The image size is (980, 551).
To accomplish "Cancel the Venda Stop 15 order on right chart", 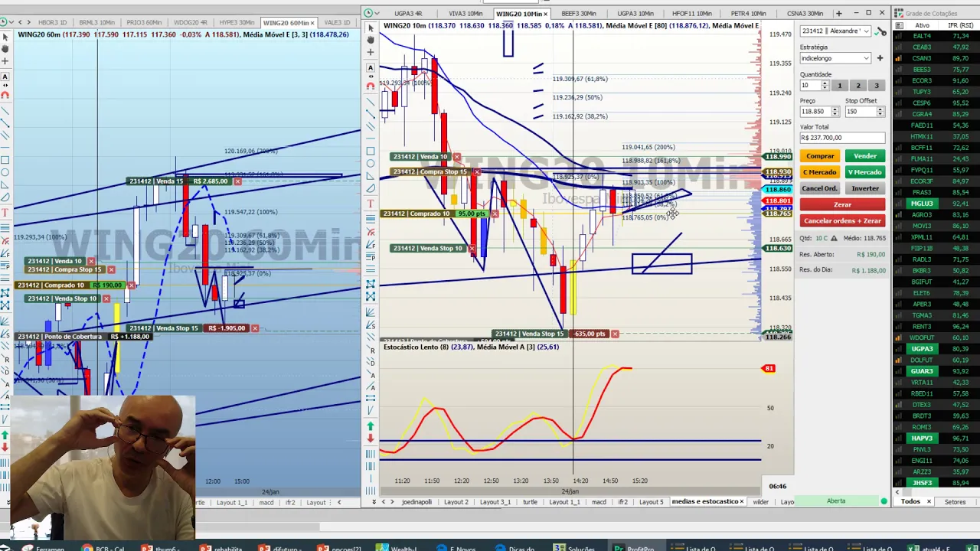I will pos(615,334).
